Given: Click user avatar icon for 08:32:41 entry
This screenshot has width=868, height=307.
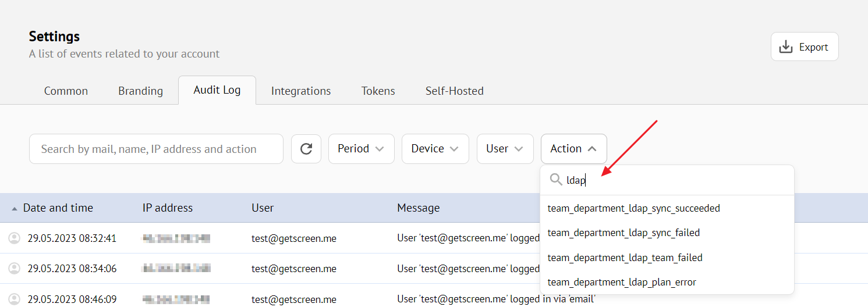Looking at the screenshot, I should point(14,238).
